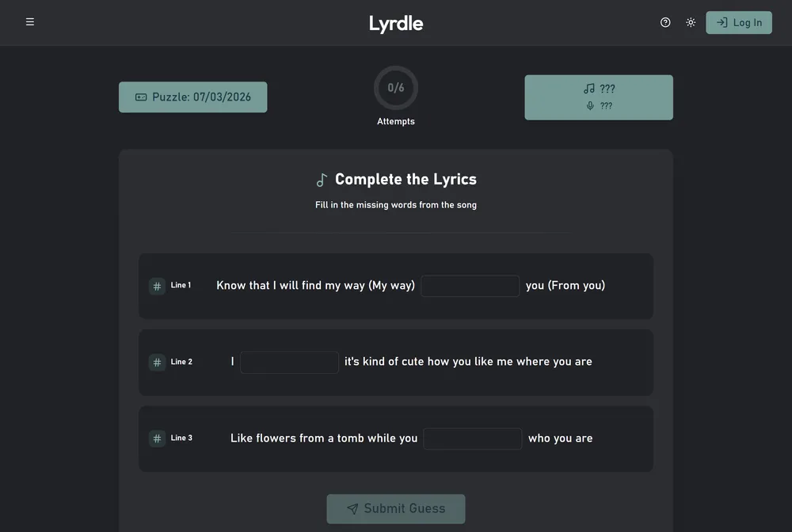The width and height of the screenshot is (792, 532).
Task: Click the Line 1 hash icon
Action: pyautogui.click(x=157, y=287)
